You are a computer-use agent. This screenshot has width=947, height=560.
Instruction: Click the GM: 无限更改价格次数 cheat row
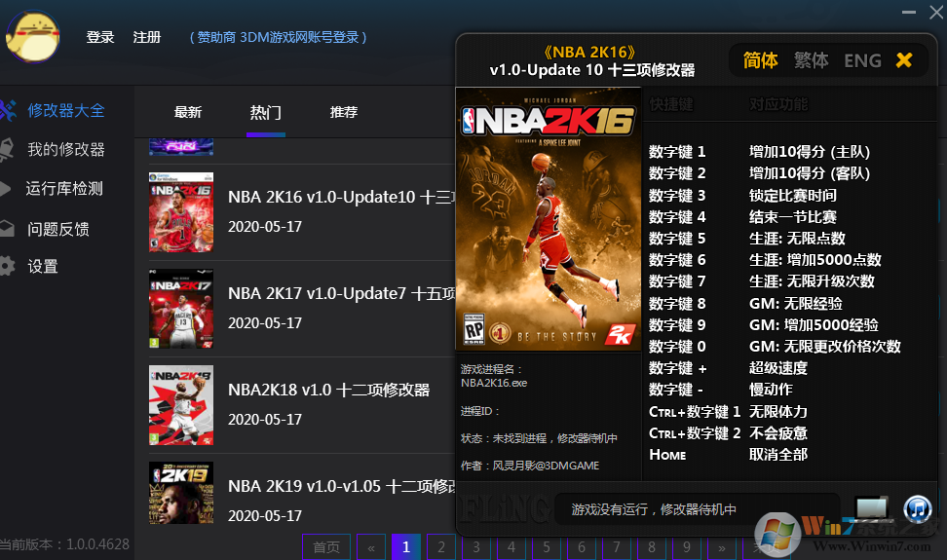[775, 347]
